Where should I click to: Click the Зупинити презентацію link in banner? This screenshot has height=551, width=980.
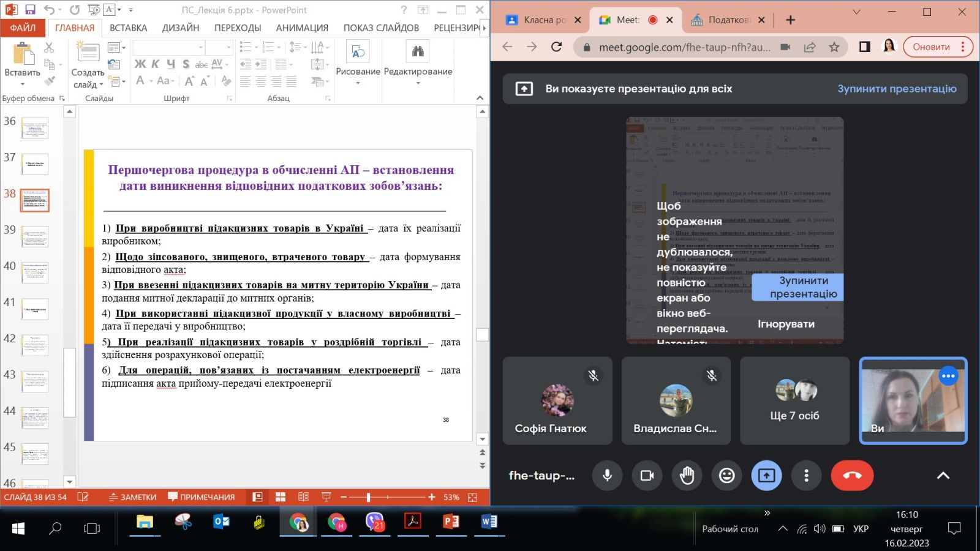(x=897, y=89)
